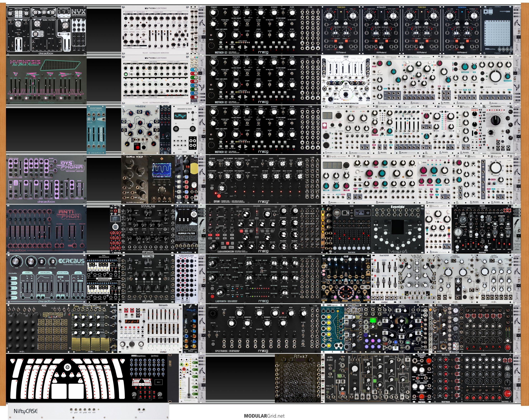Click the "Stages" module title text

tap(405, 107)
